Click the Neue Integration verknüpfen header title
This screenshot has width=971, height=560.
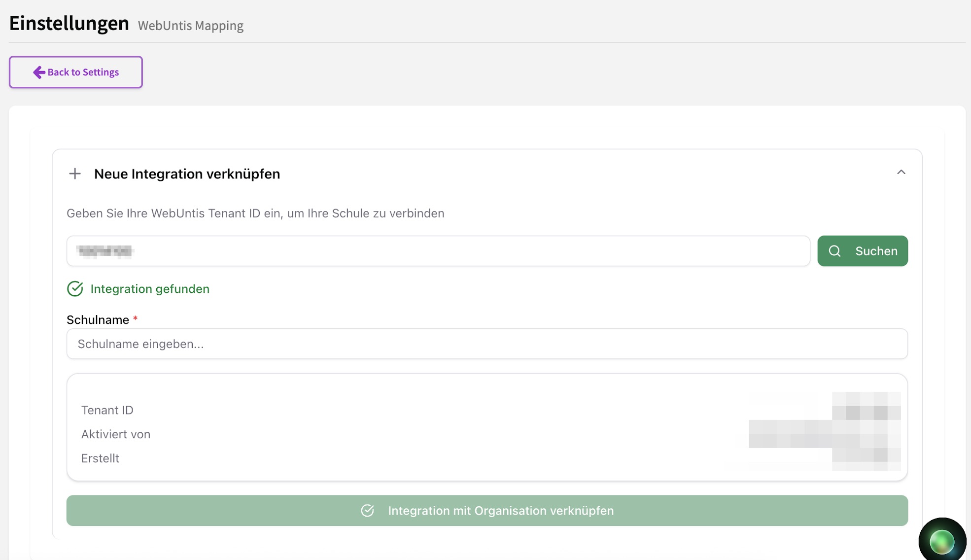pyautogui.click(x=187, y=174)
